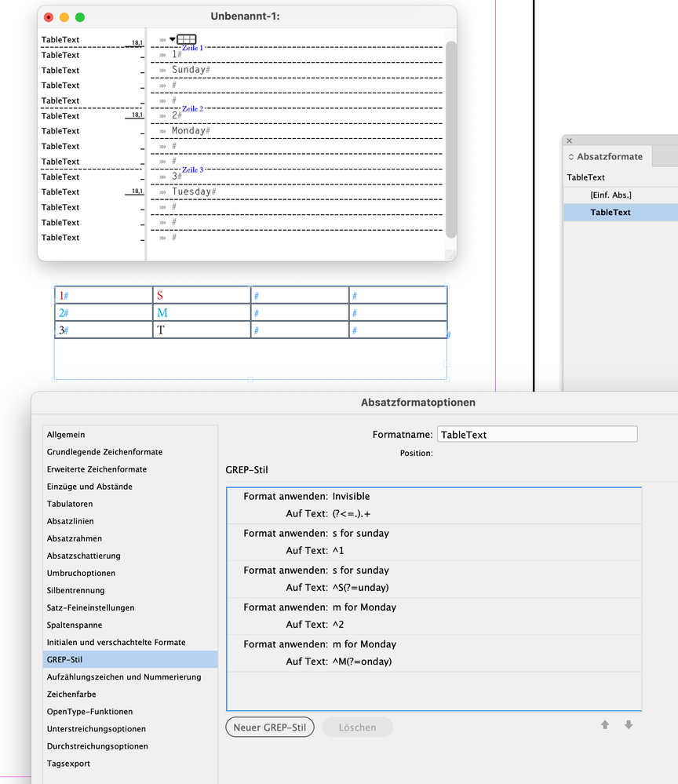The height and width of the screenshot is (784, 678).
Task: Open the Tagsexport section
Action: tap(130, 764)
